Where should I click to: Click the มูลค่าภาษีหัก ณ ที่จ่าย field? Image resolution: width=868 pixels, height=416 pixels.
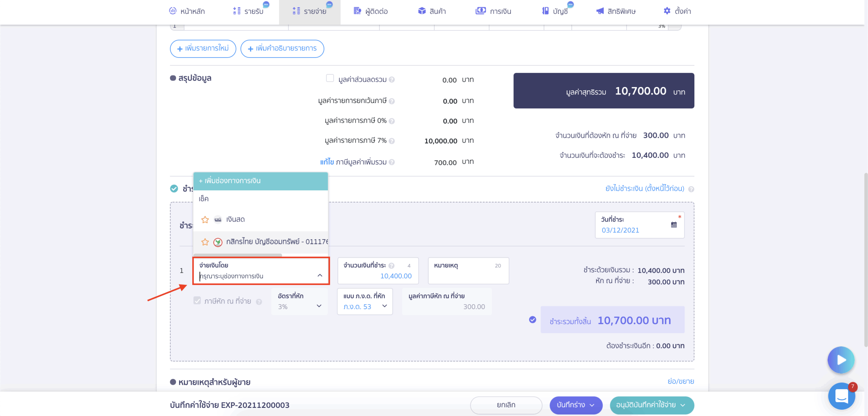447,301
